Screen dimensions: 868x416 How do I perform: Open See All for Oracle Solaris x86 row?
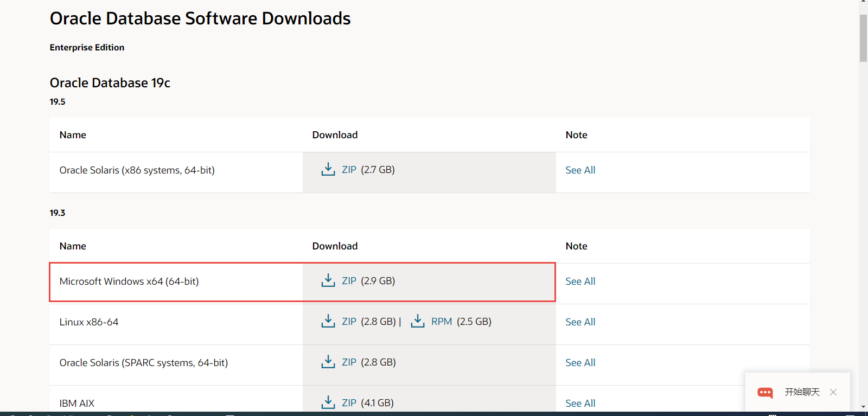coord(580,170)
